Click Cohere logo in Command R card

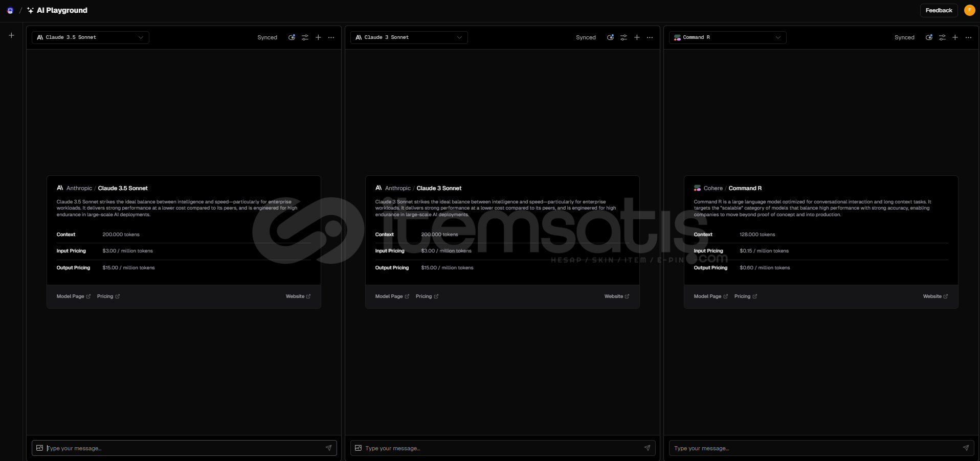(697, 188)
